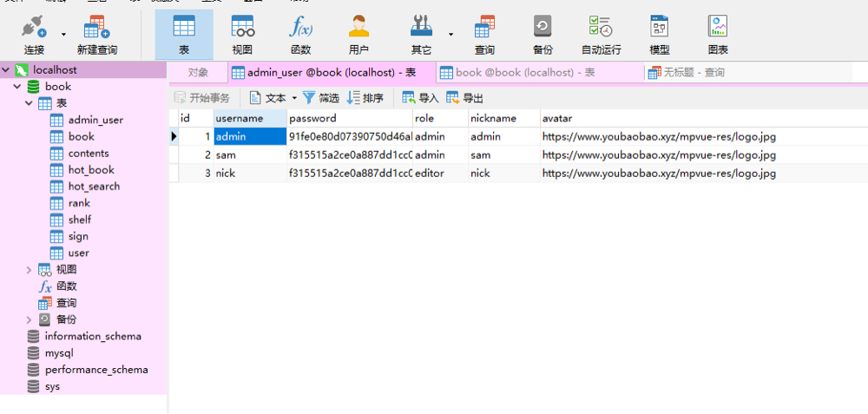
Task: Open the 备份 (Backup) toolbar icon
Action: point(542,35)
